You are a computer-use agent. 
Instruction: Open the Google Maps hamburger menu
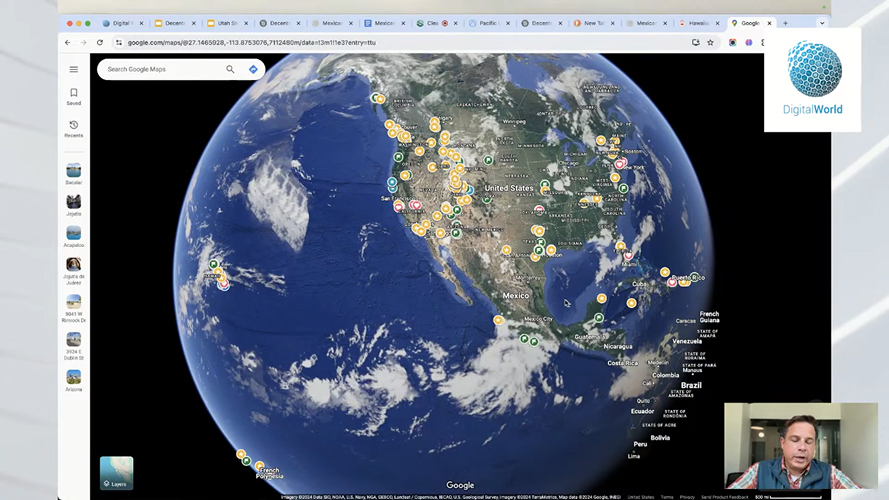pos(73,69)
